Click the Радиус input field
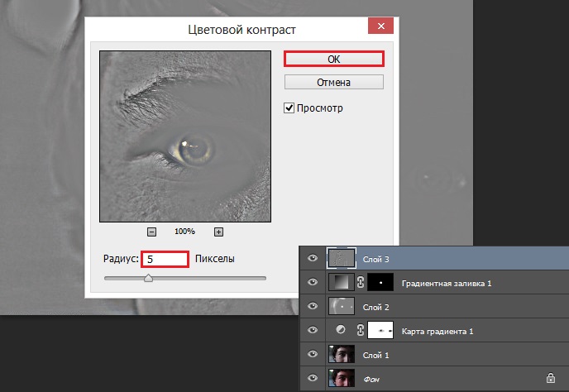The height and width of the screenshot is (392, 569). 165,259
